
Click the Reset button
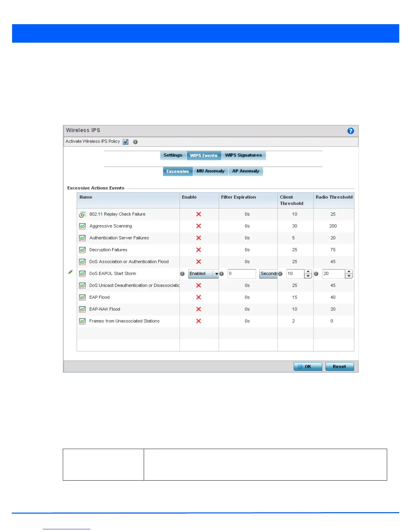339,366
